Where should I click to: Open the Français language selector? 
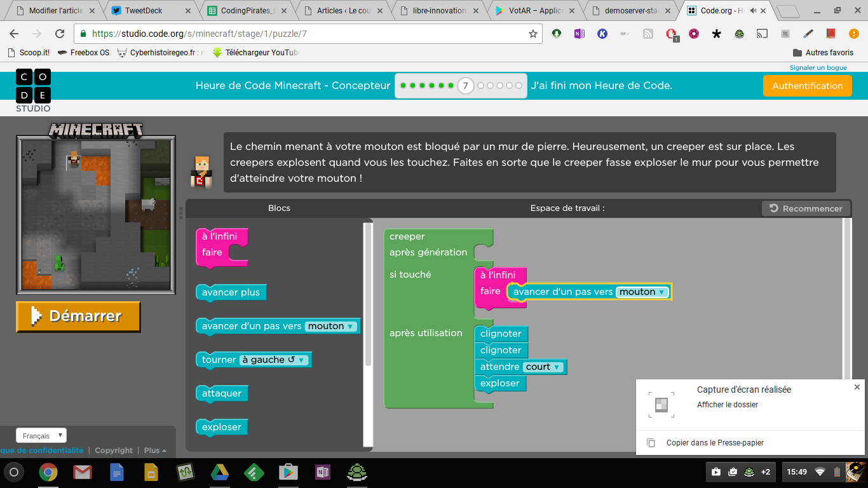pyautogui.click(x=41, y=436)
